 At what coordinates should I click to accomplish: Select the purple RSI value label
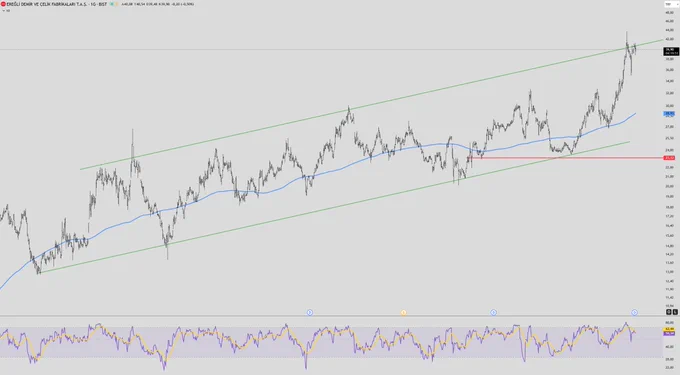(669, 333)
